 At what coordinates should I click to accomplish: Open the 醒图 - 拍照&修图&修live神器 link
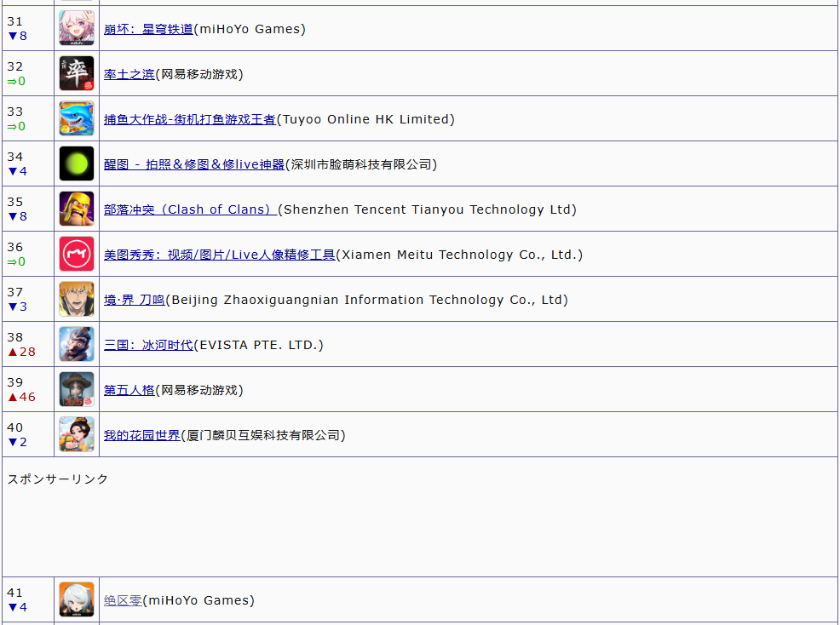pyautogui.click(x=194, y=164)
